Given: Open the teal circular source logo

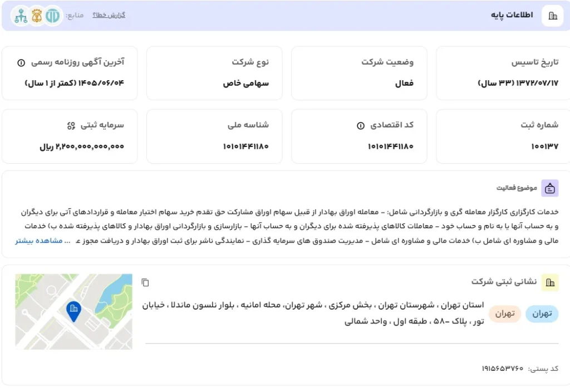Looking at the screenshot, I should coord(53,16).
